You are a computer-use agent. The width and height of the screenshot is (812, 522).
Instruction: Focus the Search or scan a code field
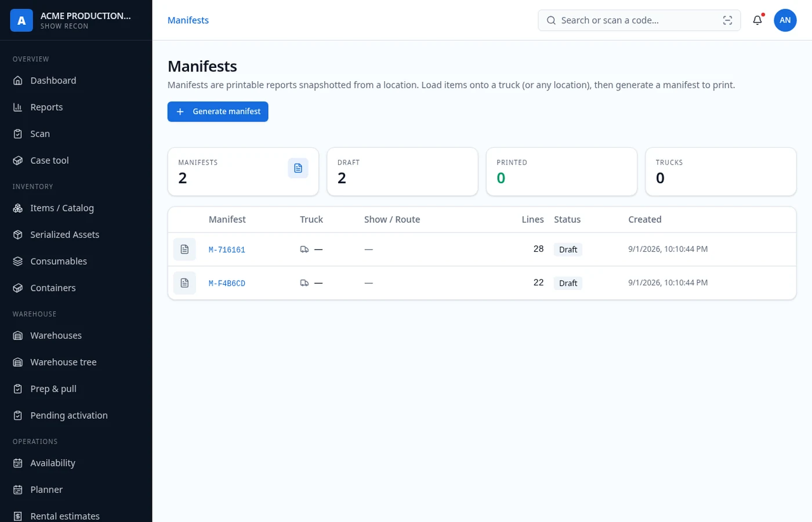(639, 20)
